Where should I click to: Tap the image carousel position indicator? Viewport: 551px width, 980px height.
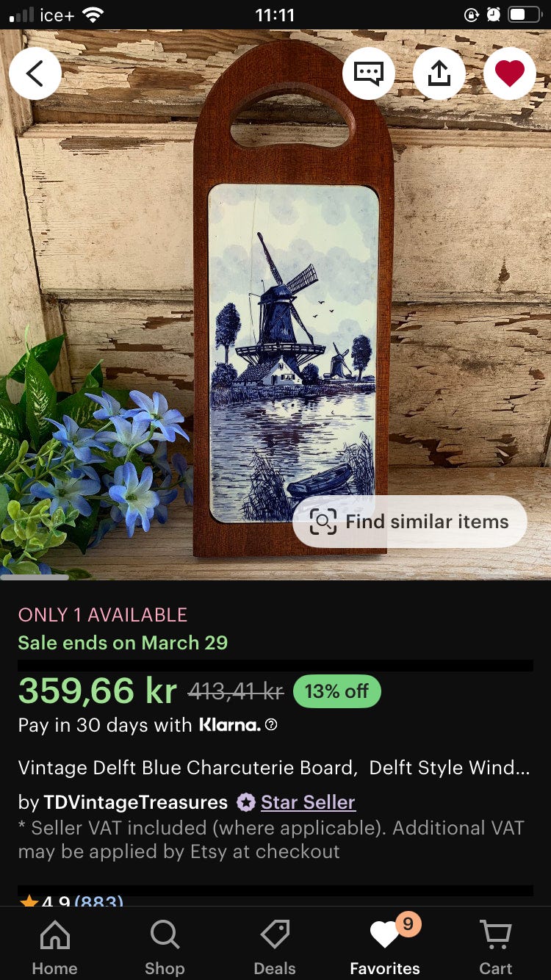click(x=35, y=577)
